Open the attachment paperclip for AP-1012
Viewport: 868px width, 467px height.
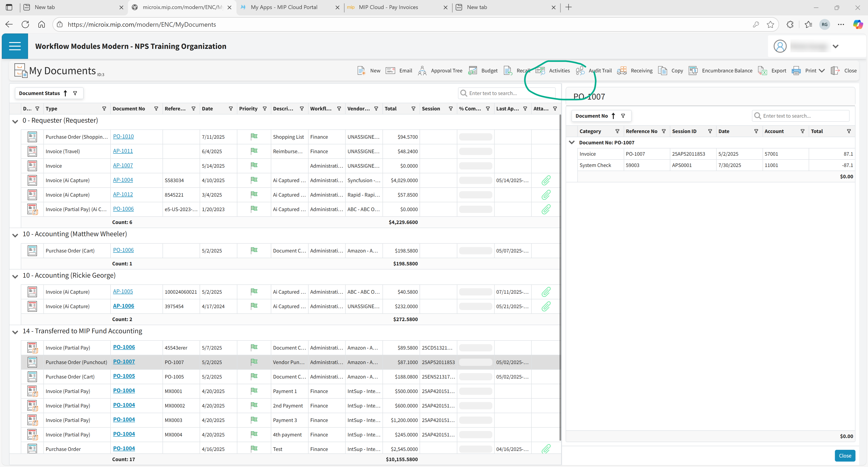546,195
